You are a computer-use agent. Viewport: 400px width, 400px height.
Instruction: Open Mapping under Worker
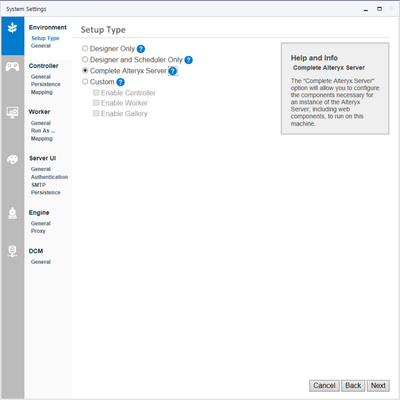point(42,138)
